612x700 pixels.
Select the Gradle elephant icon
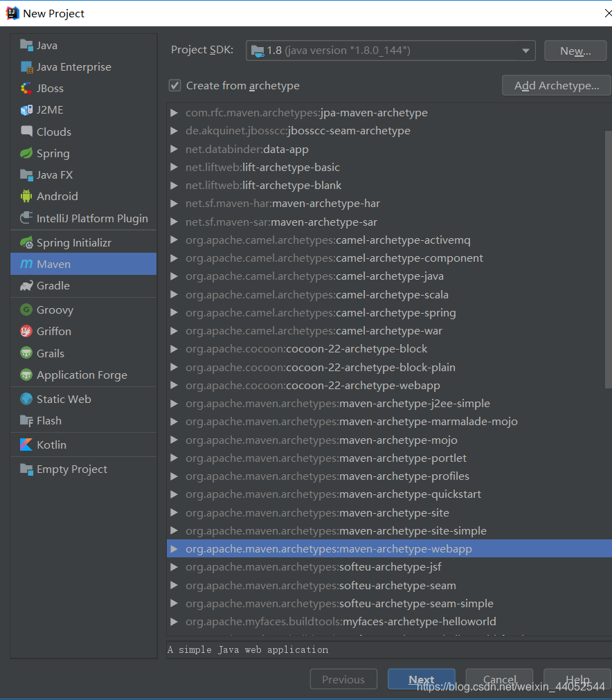[x=26, y=286]
